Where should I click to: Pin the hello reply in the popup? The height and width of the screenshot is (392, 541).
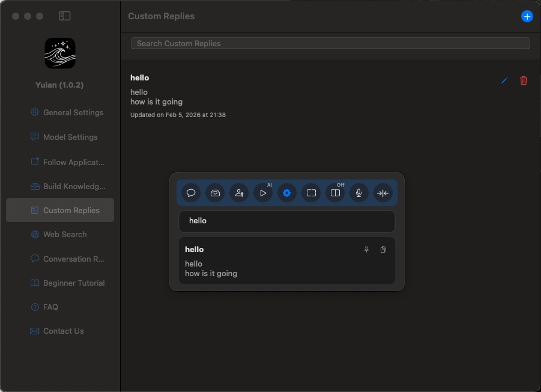pos(366,249)
